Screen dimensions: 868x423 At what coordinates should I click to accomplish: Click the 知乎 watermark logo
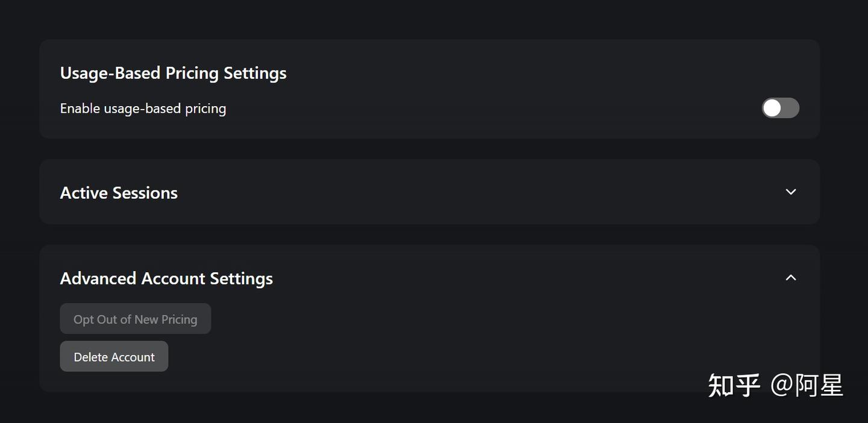(x=734, y=385)
